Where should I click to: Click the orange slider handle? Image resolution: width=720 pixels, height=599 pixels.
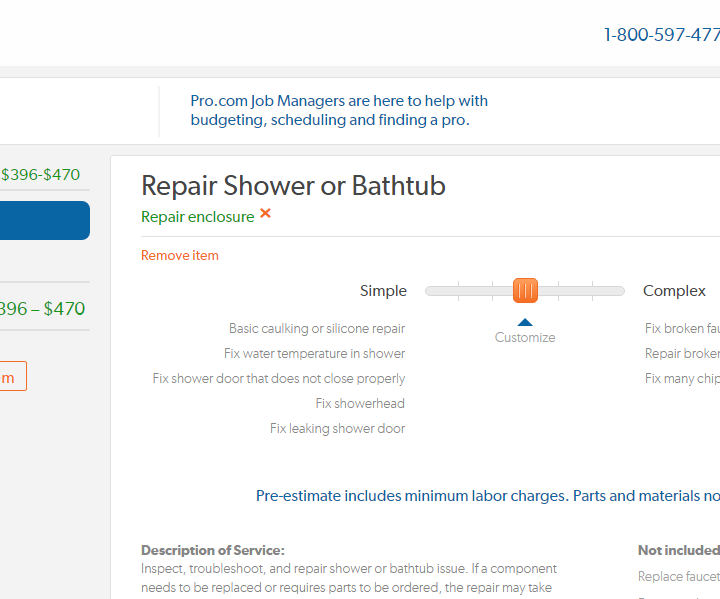525,290
